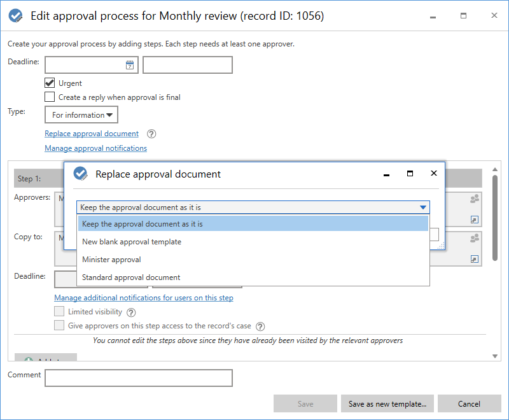Open the Type dropdown showing For information
Screen dimensions: 509x420
tap(81, 115)
